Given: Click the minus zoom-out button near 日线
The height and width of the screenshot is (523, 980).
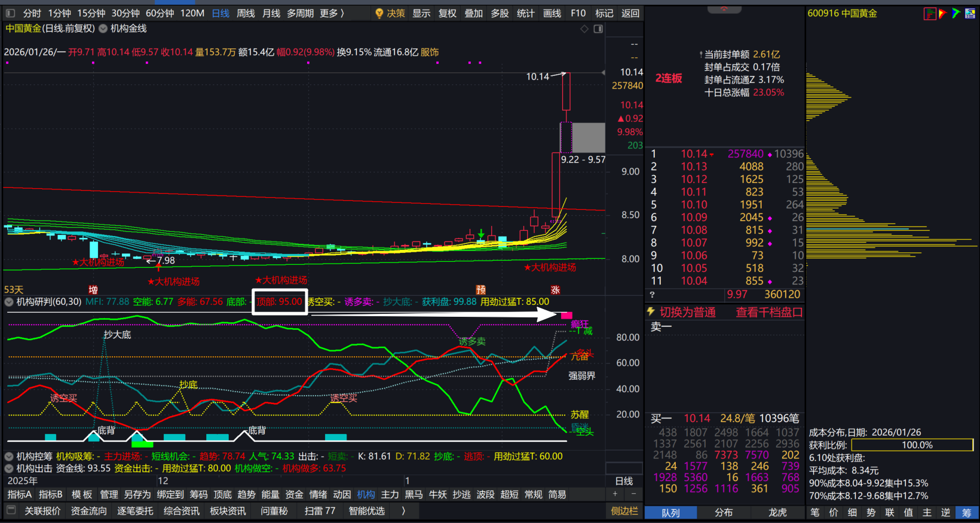Looking at the screenshot, I should tap(633, 494).
